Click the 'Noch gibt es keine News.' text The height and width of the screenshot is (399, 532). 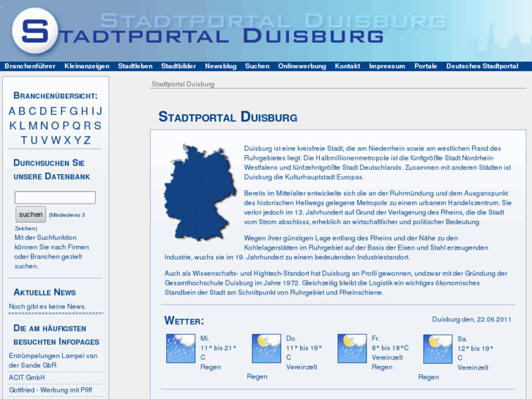[48, 306]
